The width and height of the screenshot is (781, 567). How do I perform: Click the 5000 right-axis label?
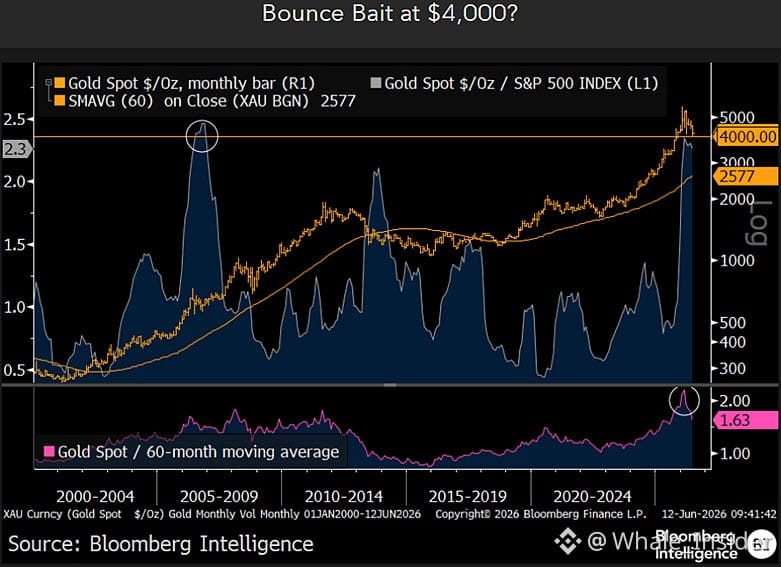737,118
